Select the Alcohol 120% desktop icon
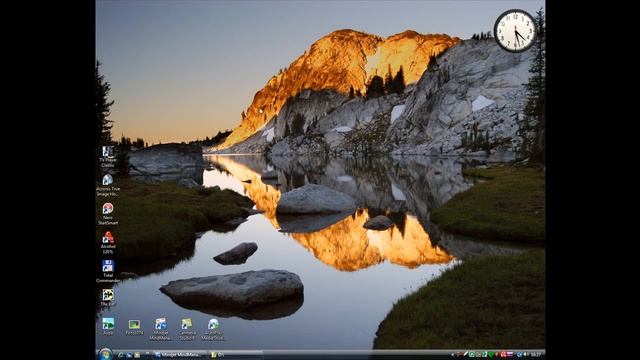Screen dimensions: 640x360 click(x=108, y=243)
